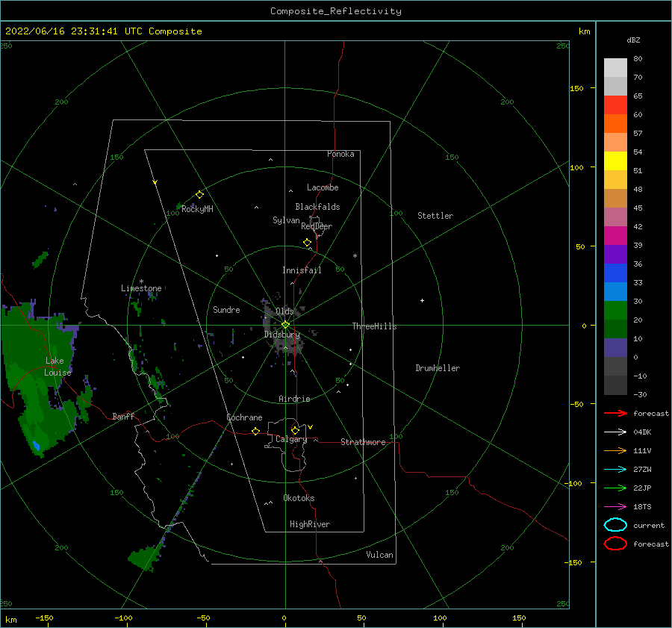Click the white 04DK arrow in the legend

click(x=615, y=432)
